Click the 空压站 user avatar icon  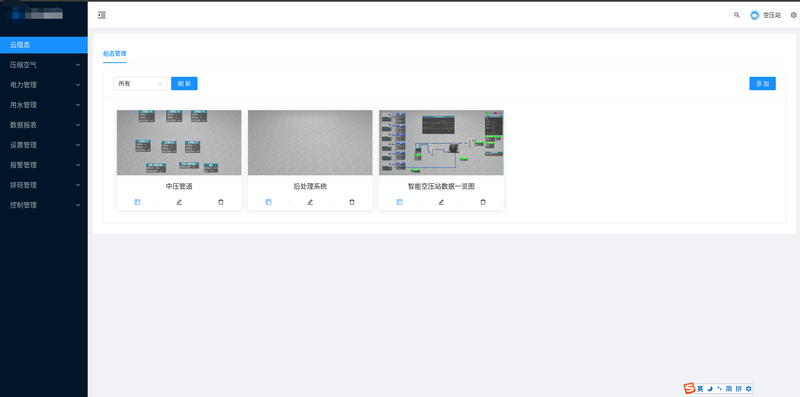click(755, 15)
